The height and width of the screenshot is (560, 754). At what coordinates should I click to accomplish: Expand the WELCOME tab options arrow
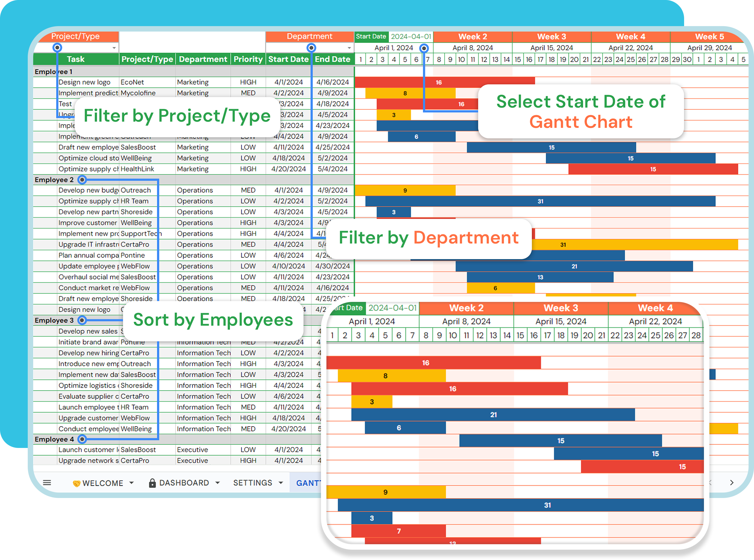click(x=132, y=483)
